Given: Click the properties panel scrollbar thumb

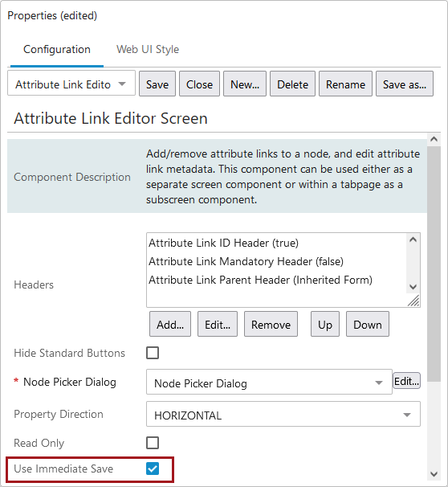Looking at the screenshot, I should tap(434, 264).
